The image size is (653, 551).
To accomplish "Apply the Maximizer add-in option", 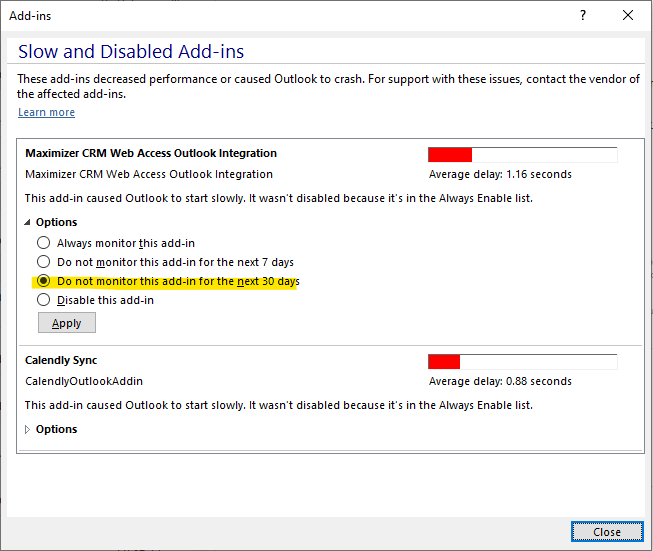I will point(67,323).
